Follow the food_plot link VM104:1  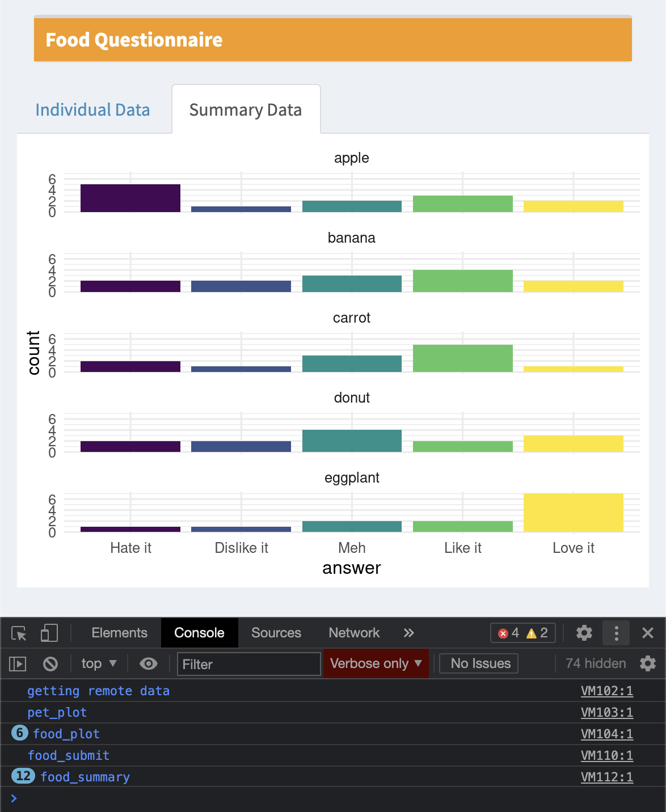607,734
